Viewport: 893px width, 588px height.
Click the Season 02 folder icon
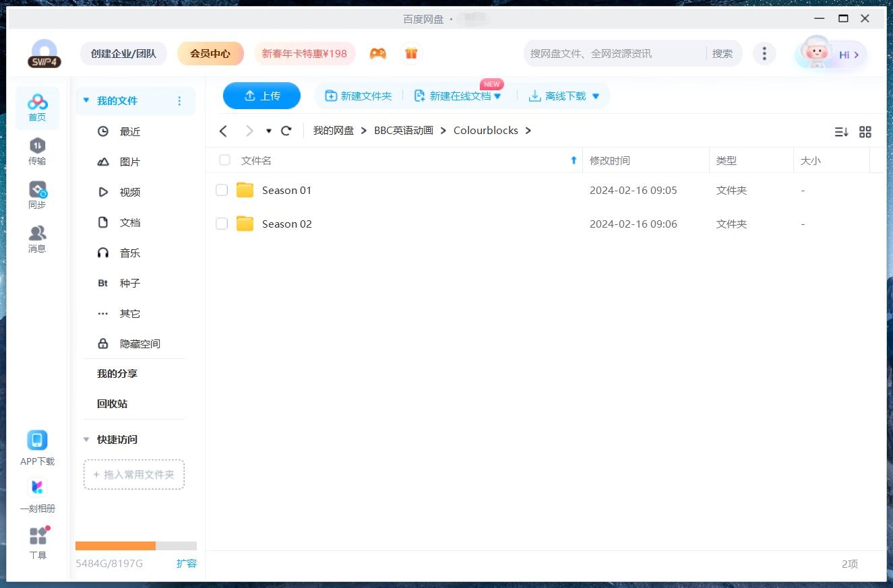coord(245,224)
